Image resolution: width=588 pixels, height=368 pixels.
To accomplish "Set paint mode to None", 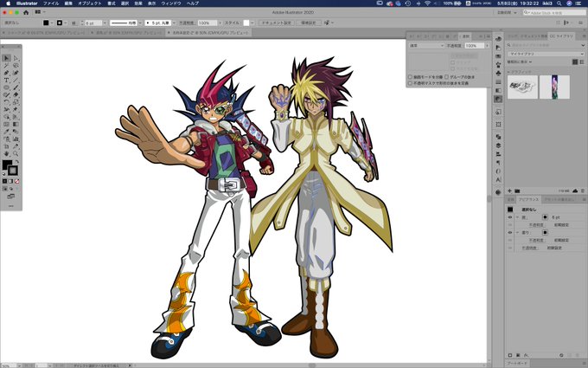I will click(17, 181).
